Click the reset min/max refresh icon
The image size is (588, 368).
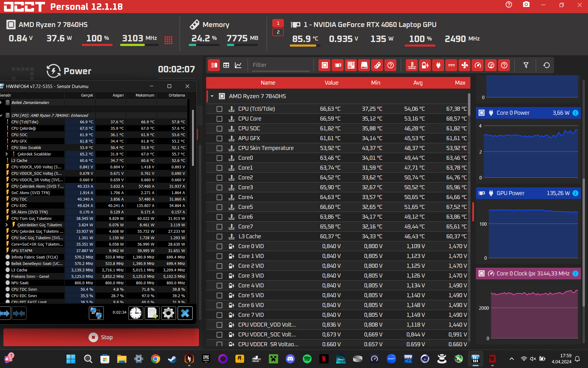click(x=546, y=65)
